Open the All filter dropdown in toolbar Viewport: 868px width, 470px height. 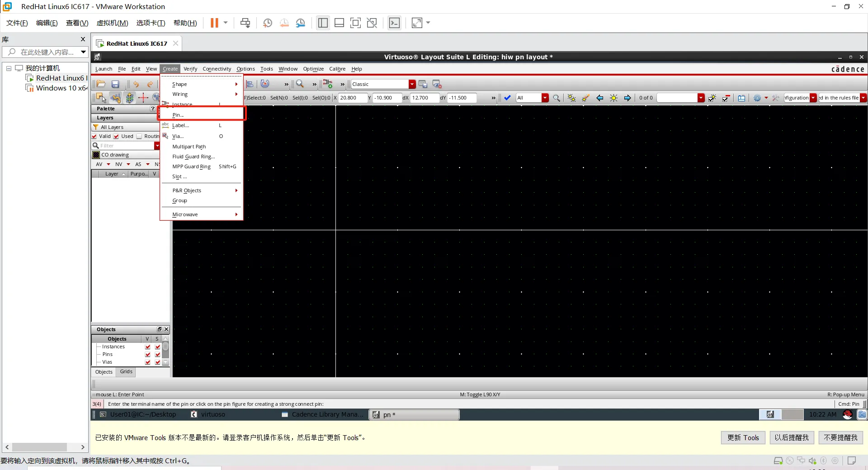pyautogui.click(x=545, y=98)
